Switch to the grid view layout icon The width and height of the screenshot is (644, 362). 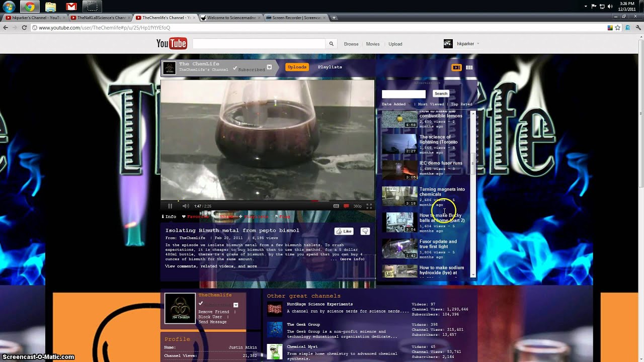pos(469,67)
